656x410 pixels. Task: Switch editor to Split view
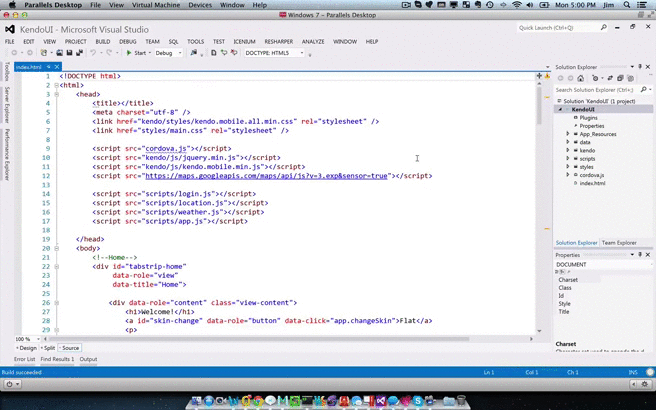point(48,348)
